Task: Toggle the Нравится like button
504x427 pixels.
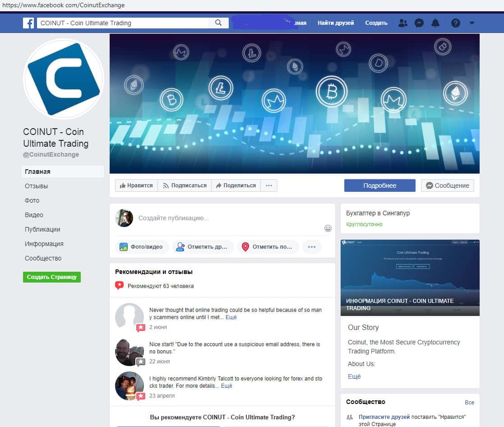Action: coord(136,186)
